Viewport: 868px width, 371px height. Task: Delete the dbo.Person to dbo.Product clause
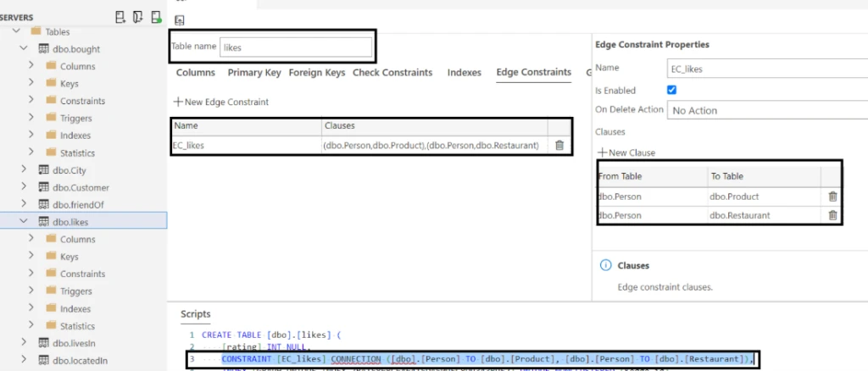tap(832, 197)
